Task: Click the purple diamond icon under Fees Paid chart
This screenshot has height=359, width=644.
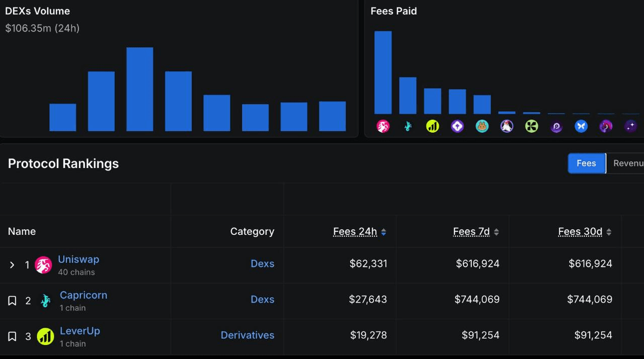Action: coord(457,126)
